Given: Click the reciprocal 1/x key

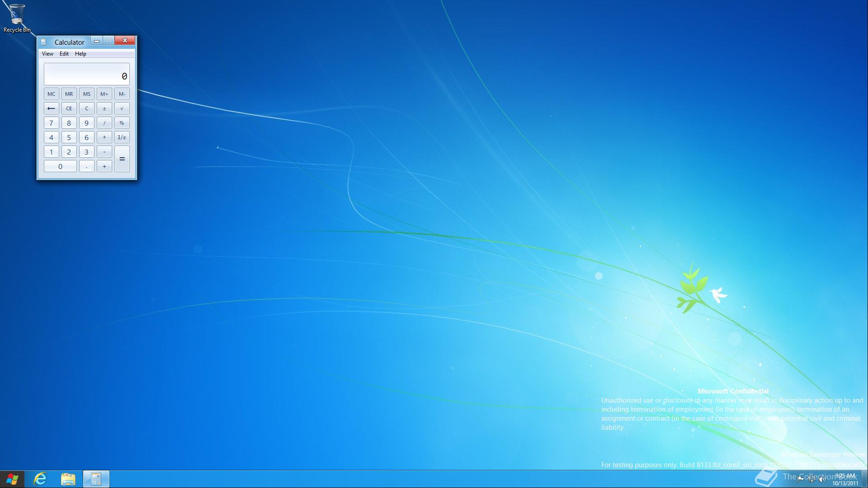Looking at the screenshot, I should tap(122, 137).
